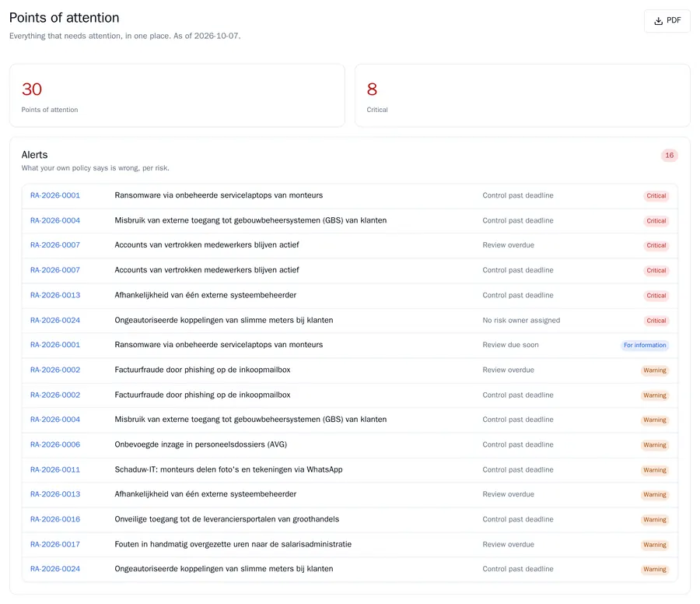
Task: Click 'Control past deadline' in the RA-2026-0016 row
Action: (518, 519)
